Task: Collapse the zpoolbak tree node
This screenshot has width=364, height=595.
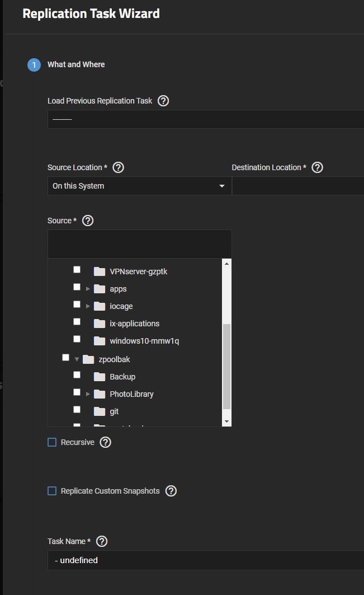Action: point(77,359)
